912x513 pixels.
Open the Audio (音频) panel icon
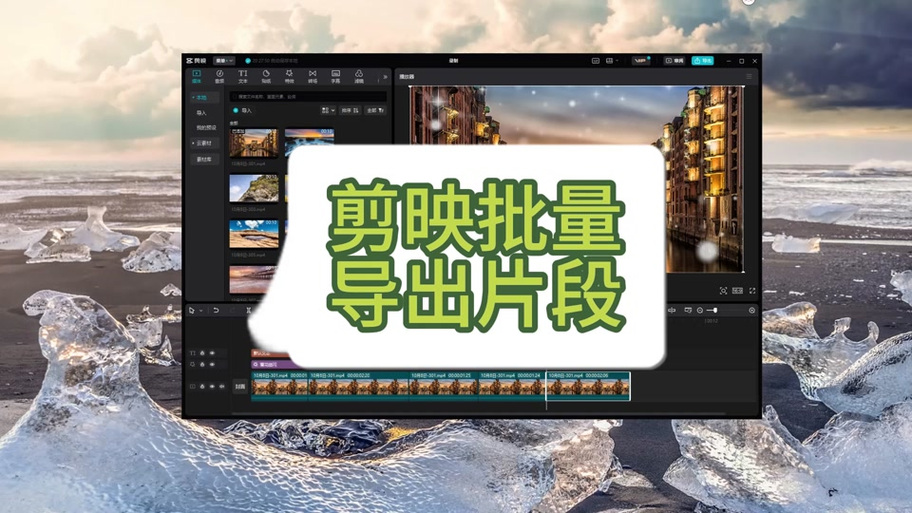(x=219, y=76)
